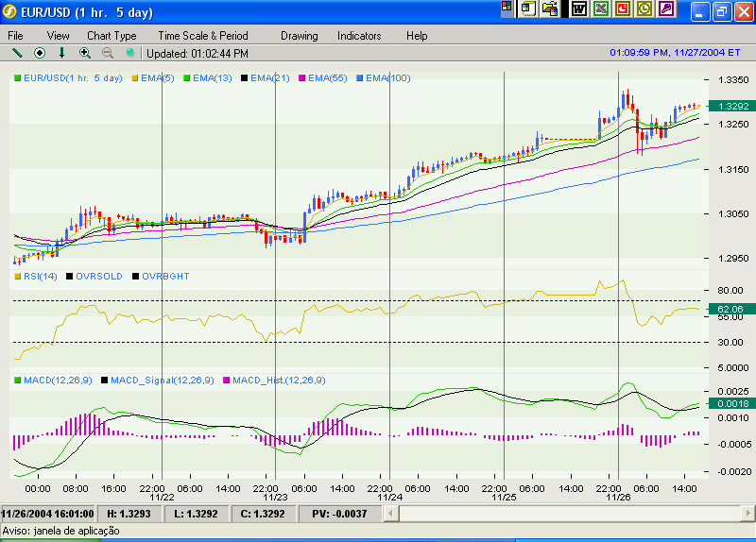The width and height of the screenshot is (756, 542).
Task: Zoom in with the magnifier plus icon
Action: click(x=85, y=53)
